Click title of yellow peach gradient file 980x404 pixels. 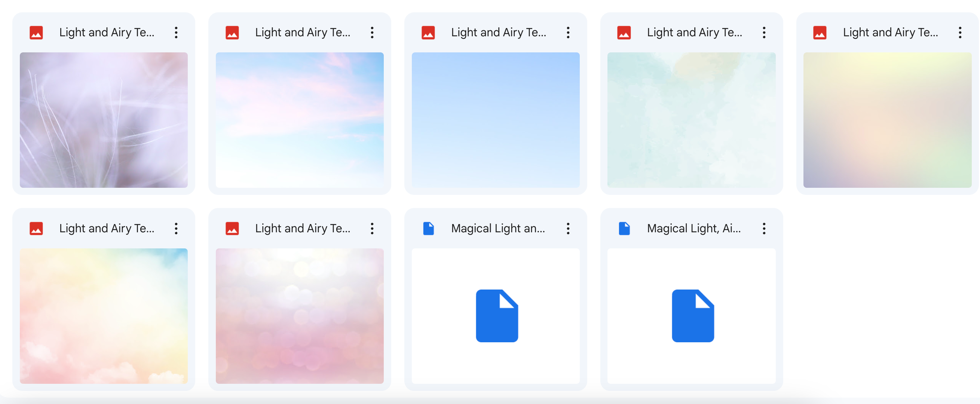coord(890,33)
